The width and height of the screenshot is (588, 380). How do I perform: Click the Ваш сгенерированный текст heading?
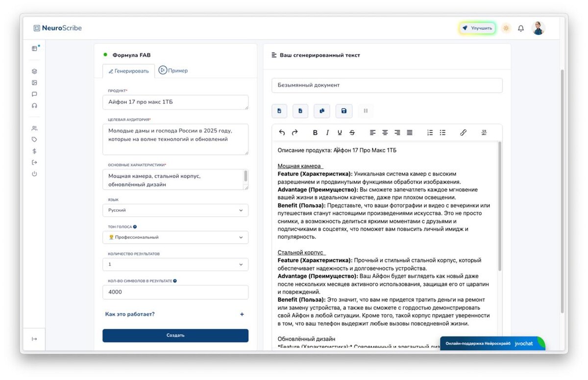(319, 55)
